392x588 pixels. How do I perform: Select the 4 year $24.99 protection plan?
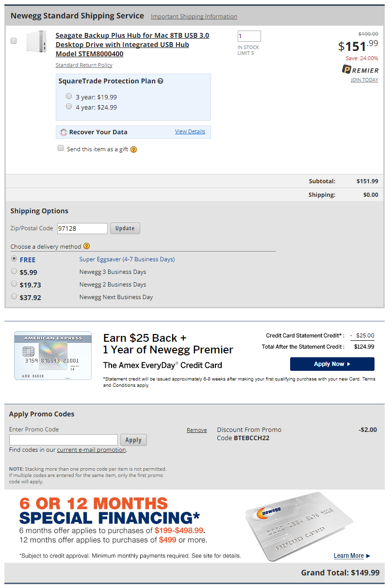[x=69, y=107]
